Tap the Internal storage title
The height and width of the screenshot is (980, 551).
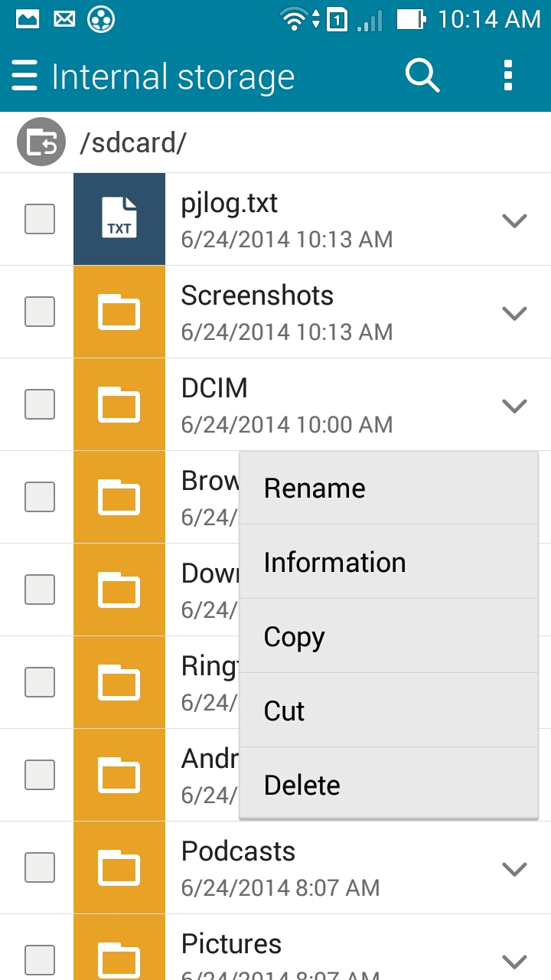coord(173,77)
